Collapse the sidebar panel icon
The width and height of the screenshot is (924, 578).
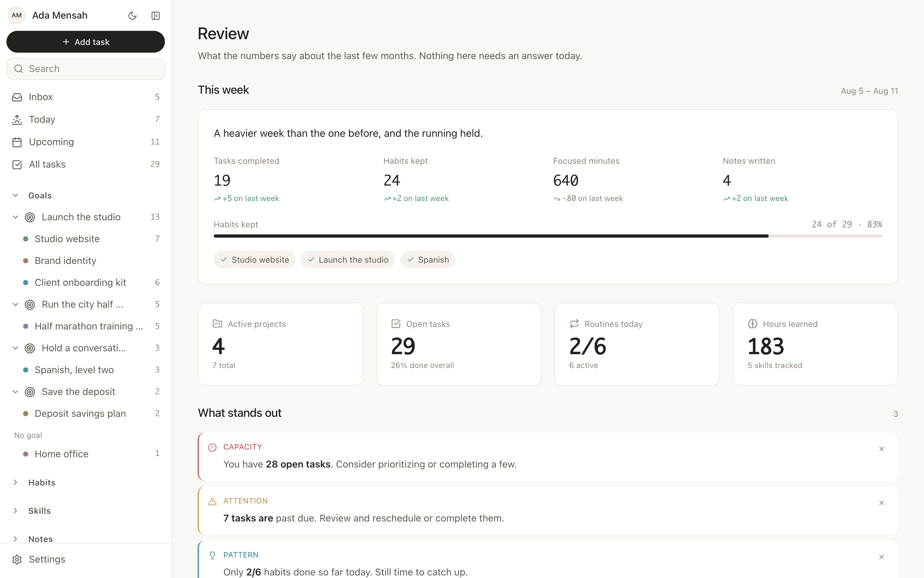155,16
